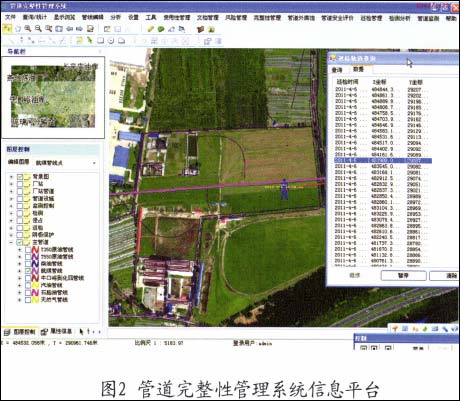Screen dimensions: 460x401
Task: Switch to the 查询 tab in dialog
Action: point(337,70)
